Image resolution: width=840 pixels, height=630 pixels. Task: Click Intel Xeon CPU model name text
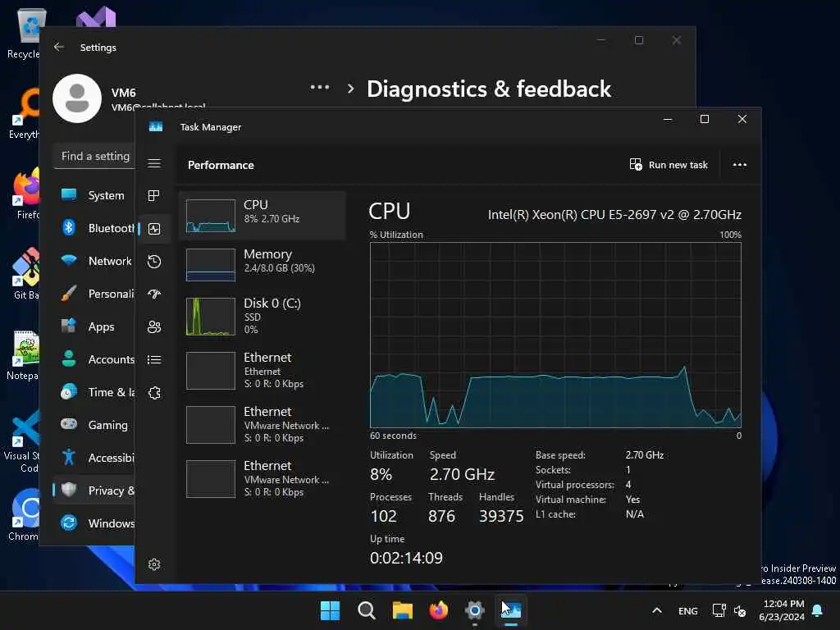click(614, 215)
